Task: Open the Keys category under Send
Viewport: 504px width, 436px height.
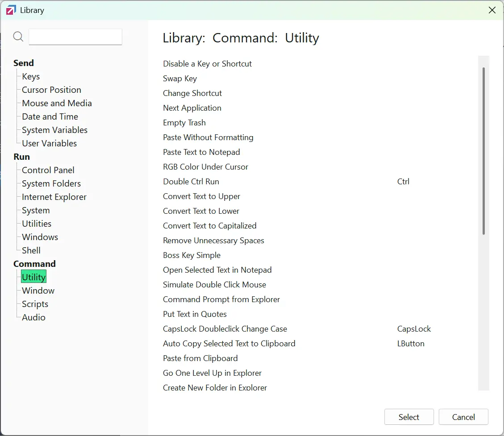Action: [31, 76]
